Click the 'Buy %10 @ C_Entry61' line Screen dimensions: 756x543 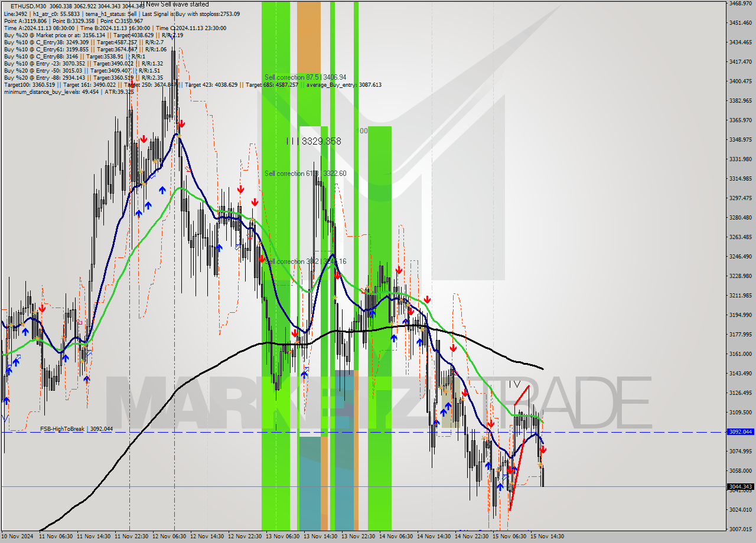pyautogui.click(x=85, y=49)
